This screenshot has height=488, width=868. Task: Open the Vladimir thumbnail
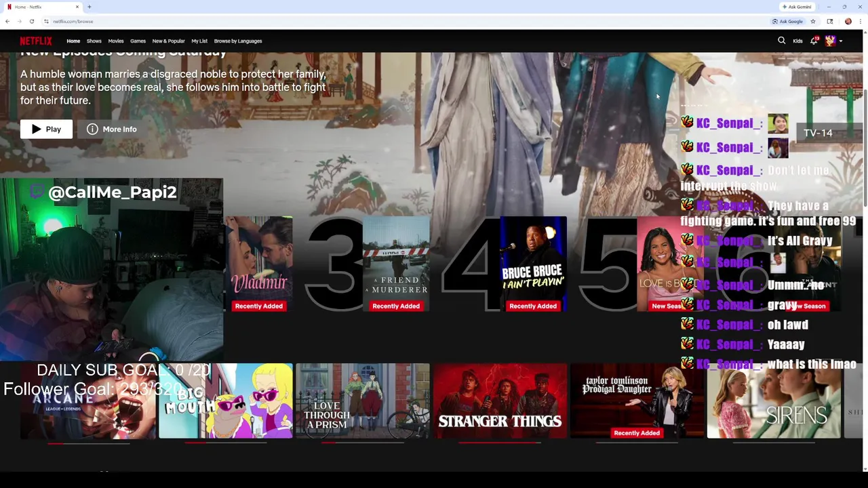coord(258,264)
